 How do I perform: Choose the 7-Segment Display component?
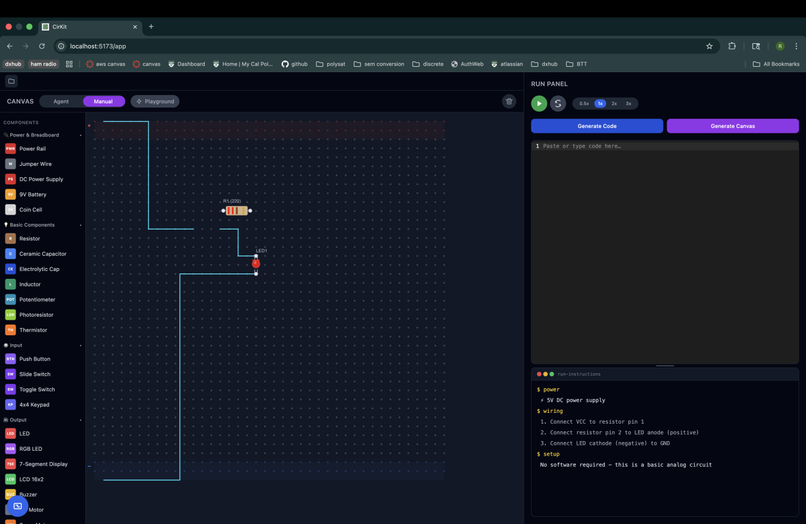(x=43, y=464)
